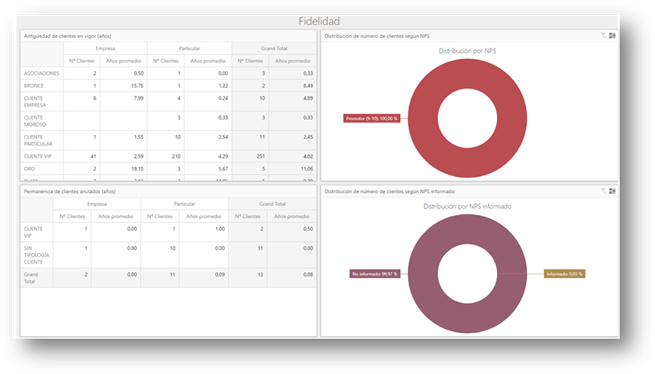Screen dimensions: 655x374
Task: Select the CLIENTE MOROSO row label
Action: click(x=35, y=121)
